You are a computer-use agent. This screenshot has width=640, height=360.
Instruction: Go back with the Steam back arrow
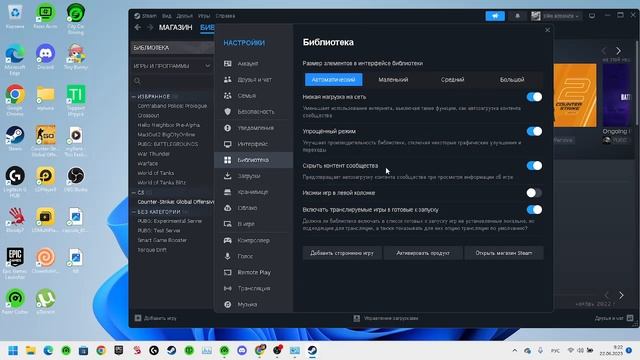point(138,27)
